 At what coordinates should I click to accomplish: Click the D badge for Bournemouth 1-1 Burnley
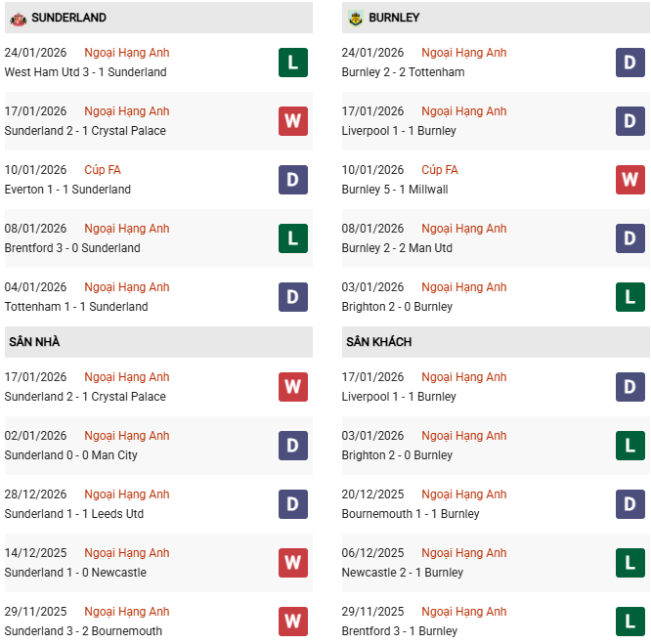[629, 504]
